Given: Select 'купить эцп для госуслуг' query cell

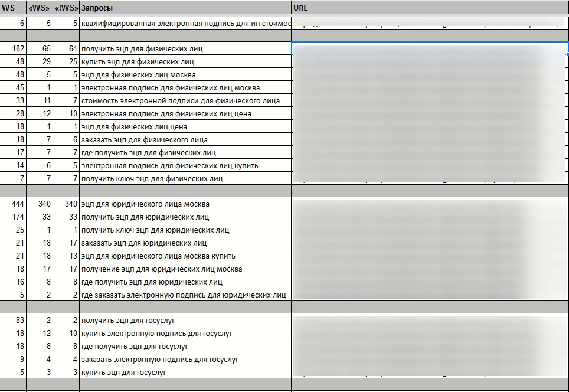Looking at the screenshot, I should coord(185,373).
